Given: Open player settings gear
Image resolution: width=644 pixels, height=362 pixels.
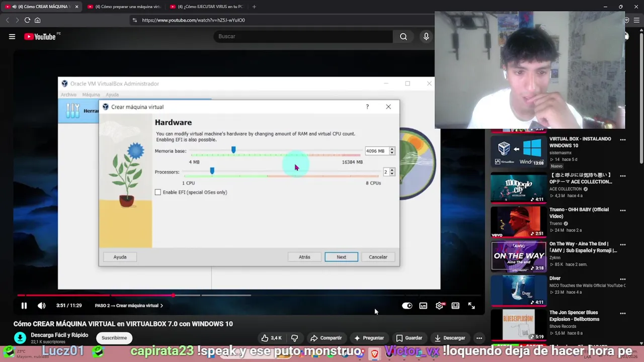Looking at the screenshot, I should pyautogui.click(x=439, y=305).
